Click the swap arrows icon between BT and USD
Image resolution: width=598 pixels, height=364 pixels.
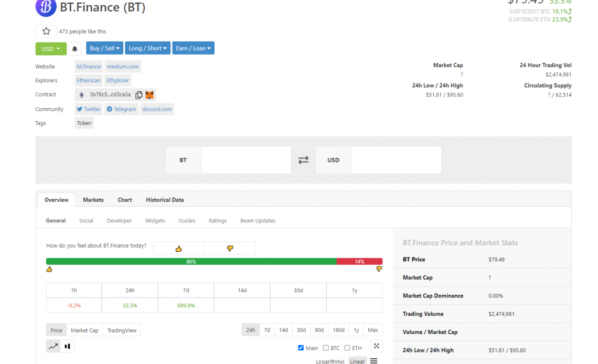pyautogui.click(x=303, y=160)
